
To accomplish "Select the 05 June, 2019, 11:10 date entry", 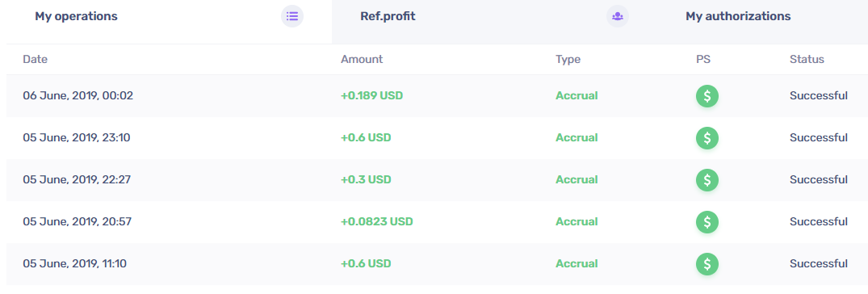I will pyautogui.click(x=75, y=264).
